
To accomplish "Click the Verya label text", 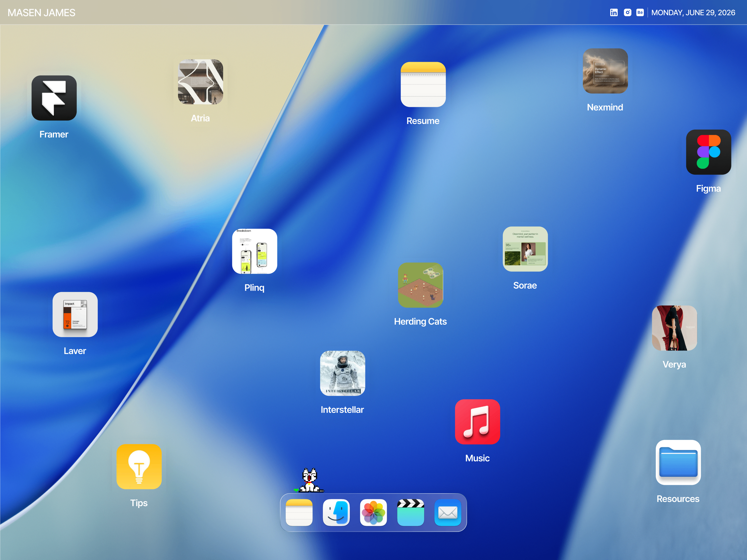I will point(674,364).
